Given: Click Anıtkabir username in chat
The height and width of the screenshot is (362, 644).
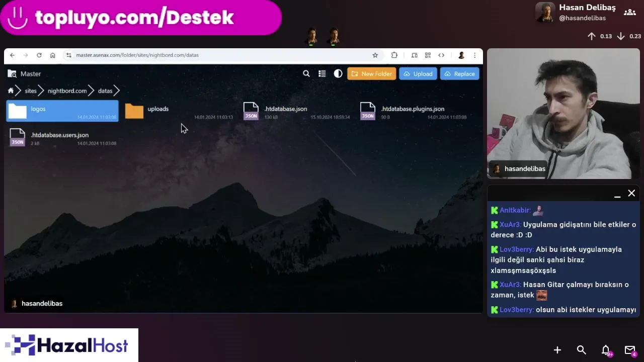Looking at the screenshot, I should (x=515, y=210).
